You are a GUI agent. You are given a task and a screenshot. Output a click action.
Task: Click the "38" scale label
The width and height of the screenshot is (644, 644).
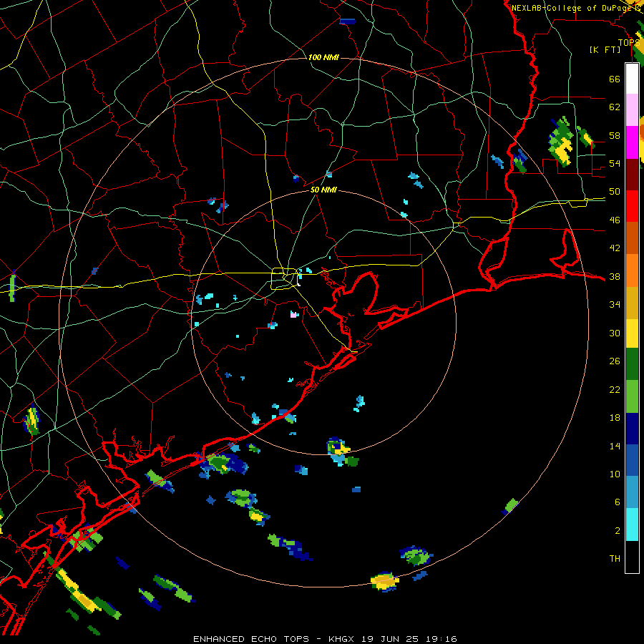point(615,277)
